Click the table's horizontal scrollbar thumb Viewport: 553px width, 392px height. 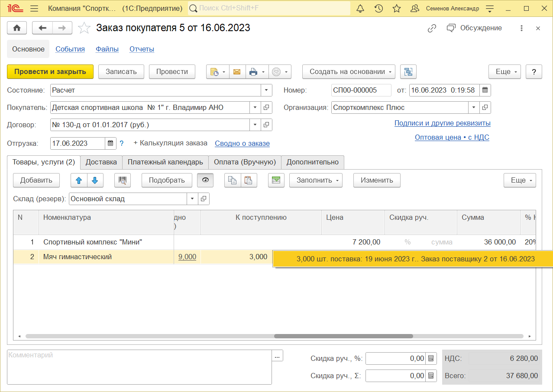(x=344, y=336)
